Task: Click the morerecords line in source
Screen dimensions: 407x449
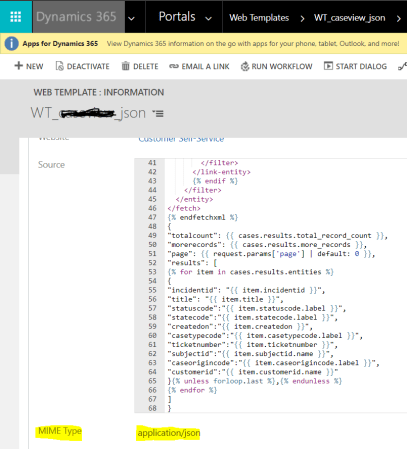Action: point(267,245)
